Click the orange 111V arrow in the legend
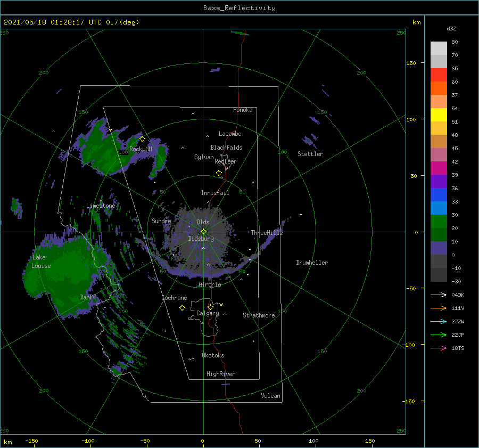Image resolution: width=479 pixels, height=448 pixels. point(439,308)
